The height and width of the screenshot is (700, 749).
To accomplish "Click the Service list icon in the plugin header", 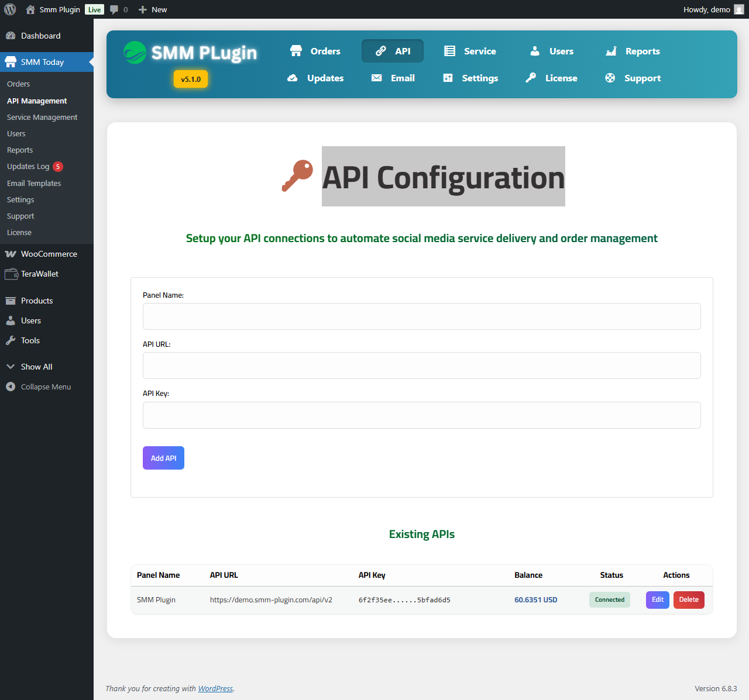I will pos(449,51).
